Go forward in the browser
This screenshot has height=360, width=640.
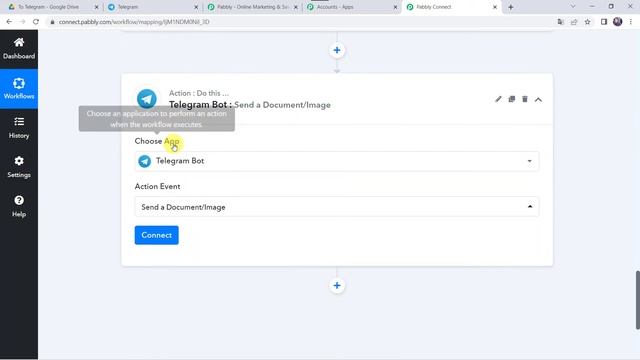coord(22,22)
